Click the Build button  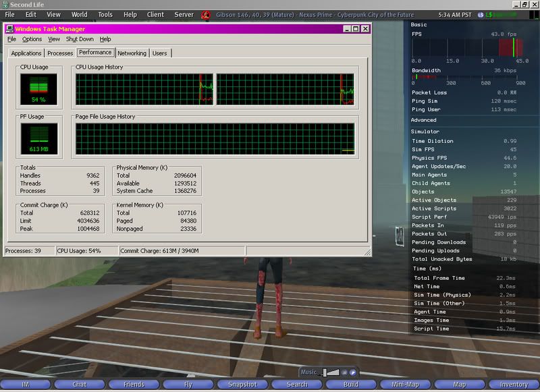351,385
